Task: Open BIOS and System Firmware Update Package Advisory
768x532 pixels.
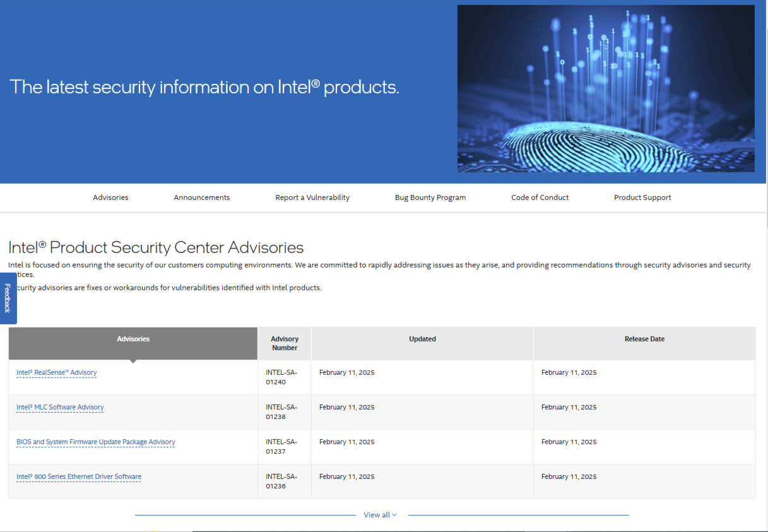Action: 96,442
